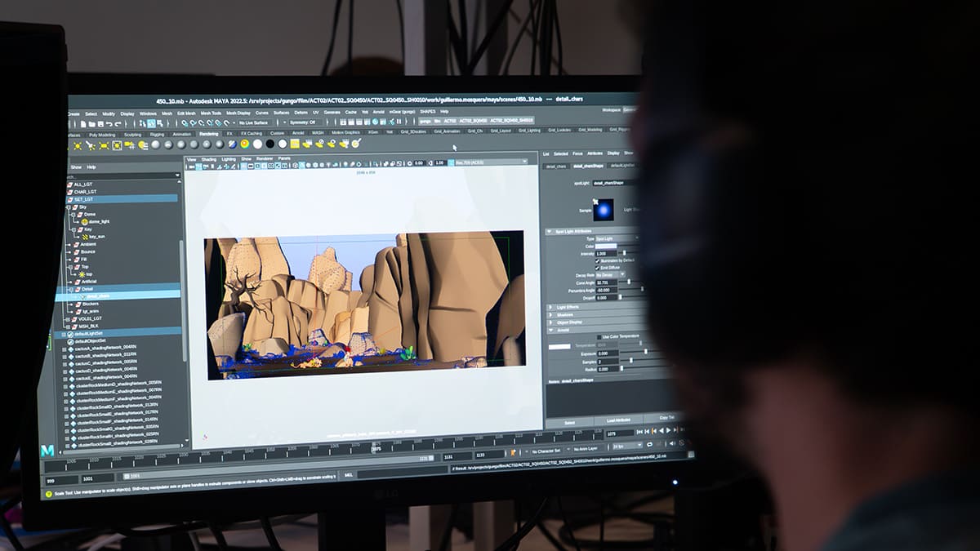This screenshot has height=551, width=980.
Task: Toggle Illuminates by Default checkbox
Action: click(x=597, y=260)
